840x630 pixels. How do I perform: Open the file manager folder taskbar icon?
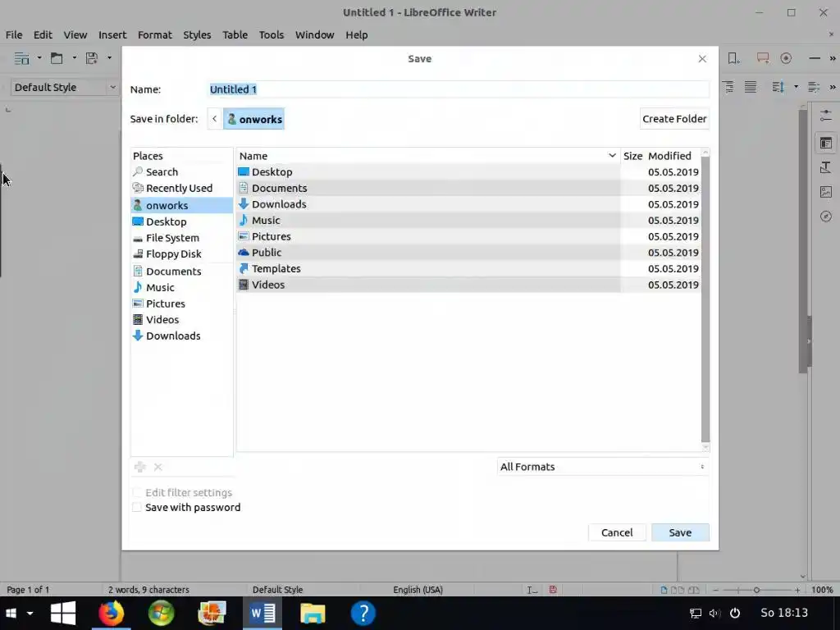click(313, 614)
